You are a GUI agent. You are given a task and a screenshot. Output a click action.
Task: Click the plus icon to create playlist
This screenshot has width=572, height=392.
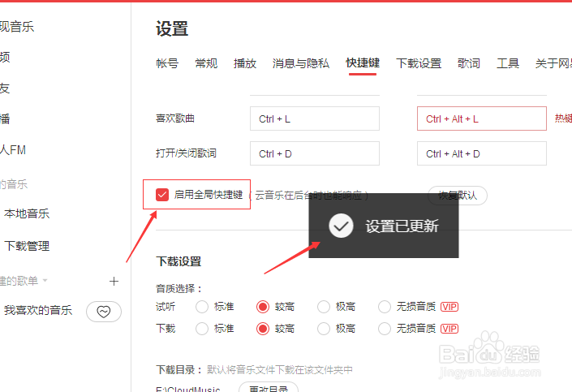[114, 281]
